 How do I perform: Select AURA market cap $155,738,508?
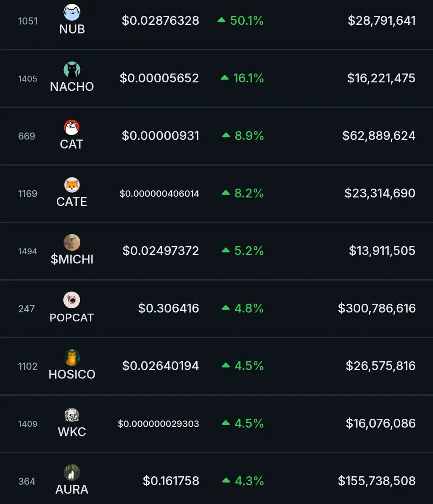click(377, 481)
